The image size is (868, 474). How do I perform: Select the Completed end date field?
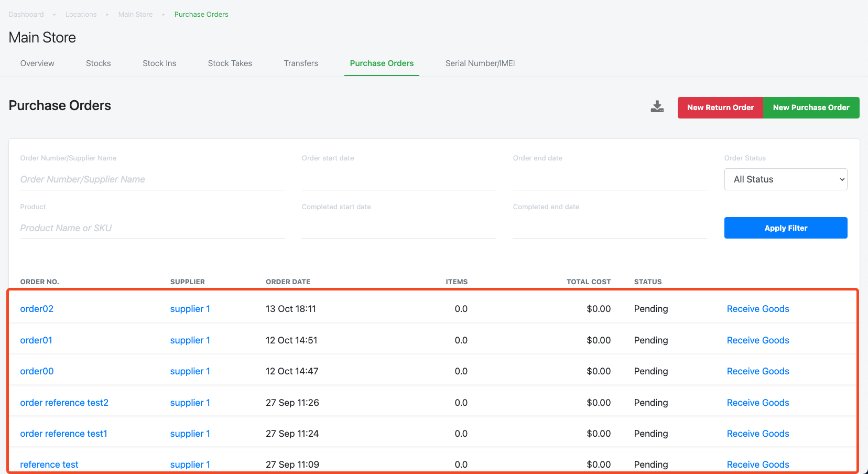coord(610,228)
